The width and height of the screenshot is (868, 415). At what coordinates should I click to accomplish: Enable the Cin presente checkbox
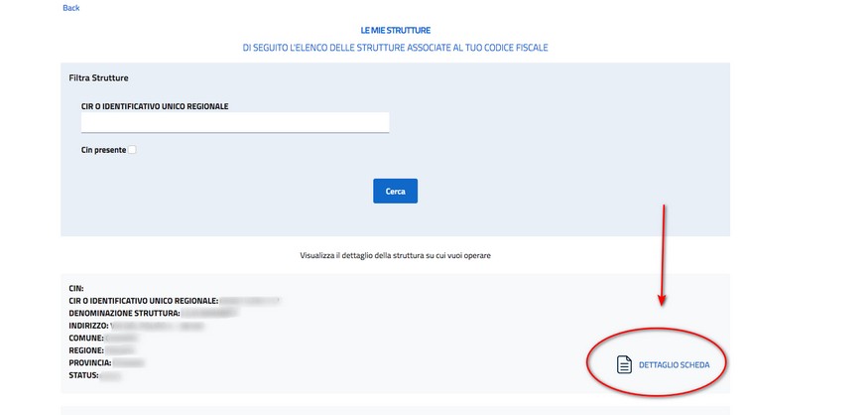[x=132, y=150]
